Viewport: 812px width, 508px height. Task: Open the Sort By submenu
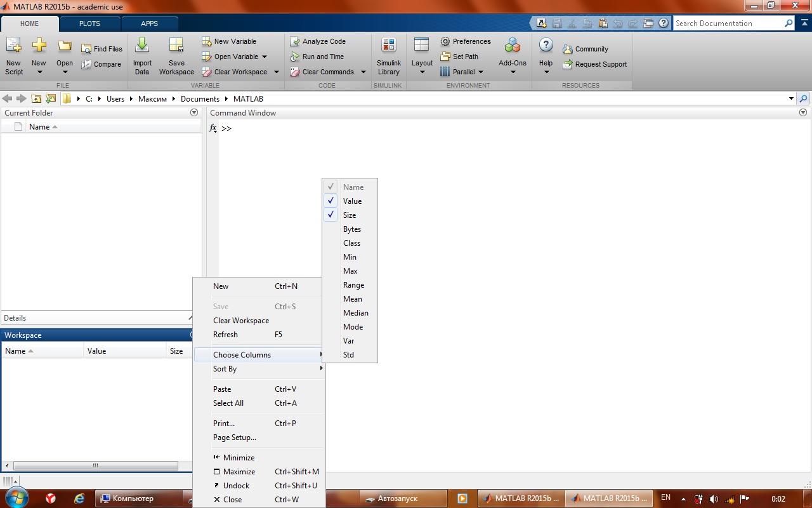pos(259,369)
